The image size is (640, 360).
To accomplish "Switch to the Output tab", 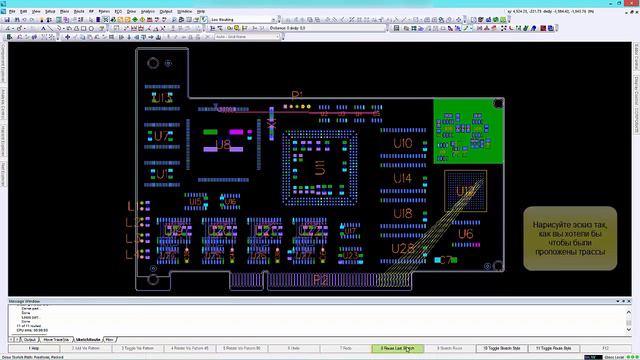I will point(29,340).
